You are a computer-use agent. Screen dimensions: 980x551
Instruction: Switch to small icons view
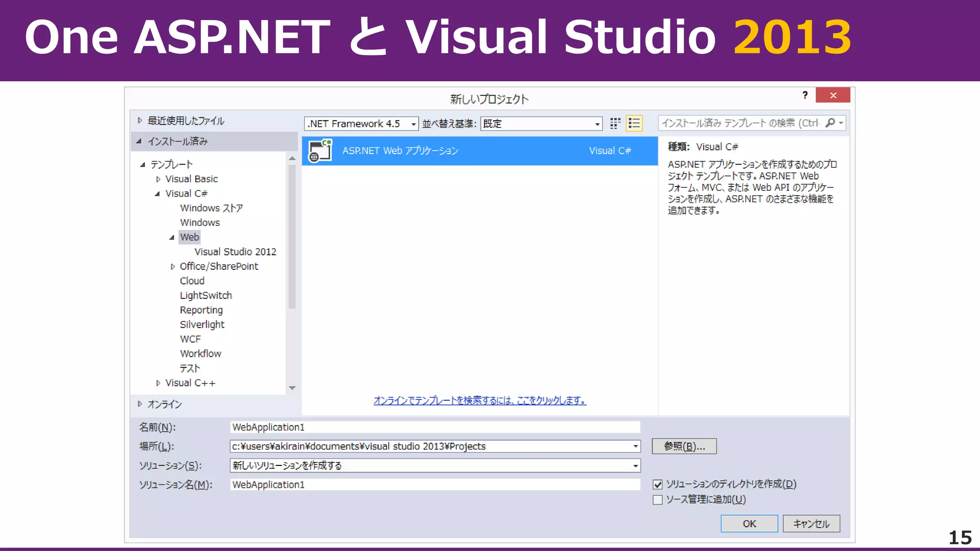point(615,123)
